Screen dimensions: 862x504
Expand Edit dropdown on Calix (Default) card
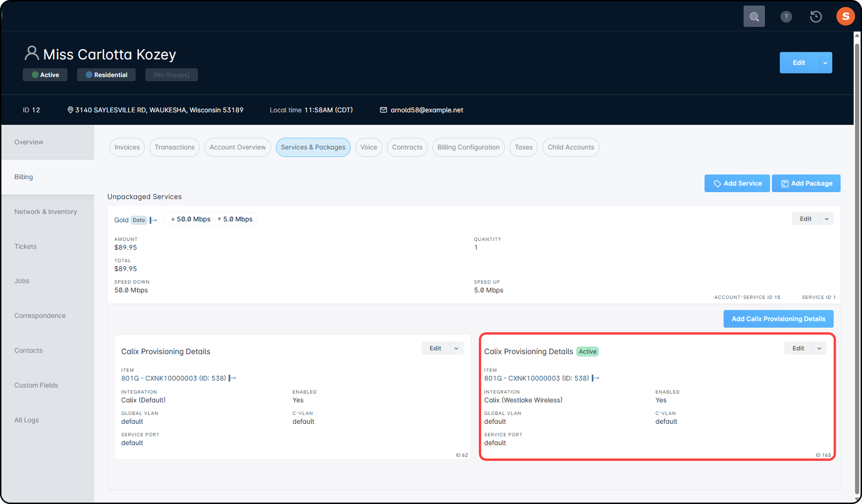pyautogui.click(x=457, y=349)
